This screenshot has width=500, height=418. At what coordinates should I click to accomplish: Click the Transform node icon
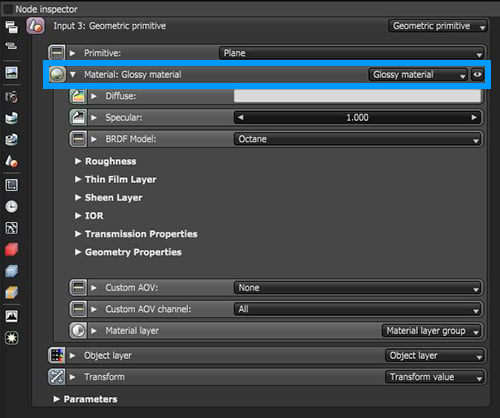pos(57,377)
